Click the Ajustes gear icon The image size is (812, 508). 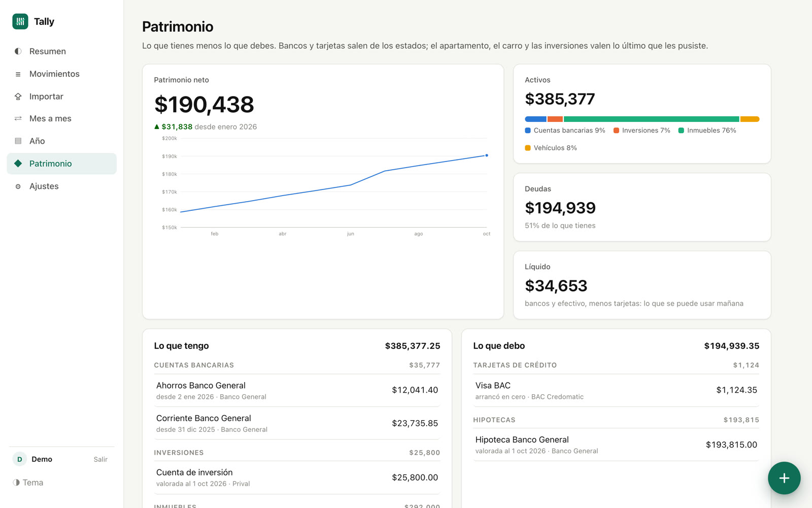point(18,186)
